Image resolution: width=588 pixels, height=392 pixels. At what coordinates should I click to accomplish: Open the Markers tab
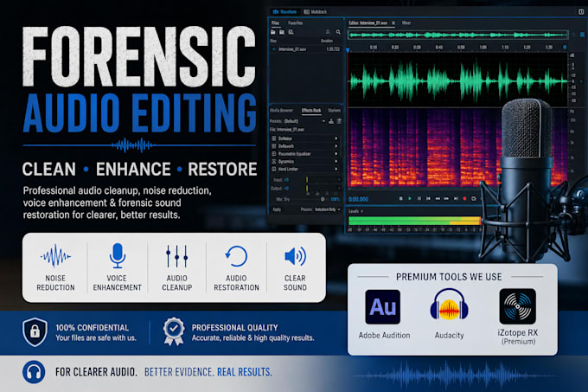coord(334,110)
